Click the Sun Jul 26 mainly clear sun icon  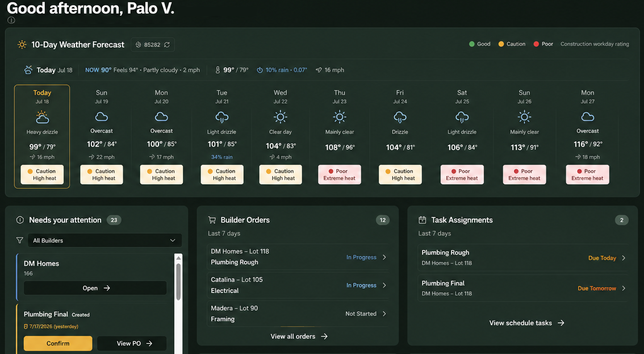coord(525,117)
